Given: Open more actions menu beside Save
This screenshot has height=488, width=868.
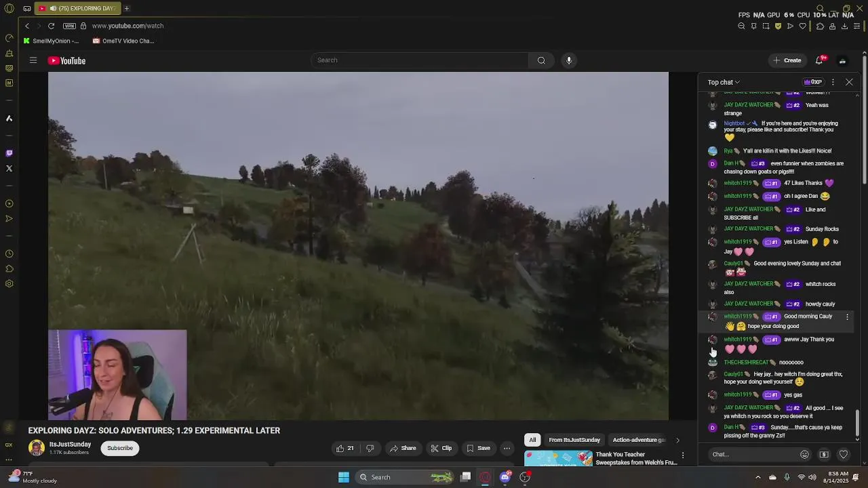Looking at the screenshot, I should (x=507, y=448).
